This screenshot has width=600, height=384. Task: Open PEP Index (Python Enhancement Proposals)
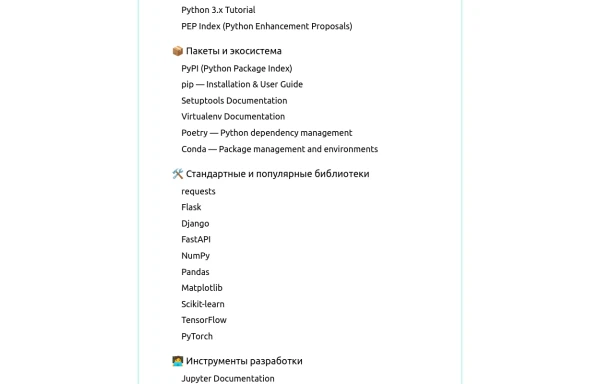click(x=267, y=26)
